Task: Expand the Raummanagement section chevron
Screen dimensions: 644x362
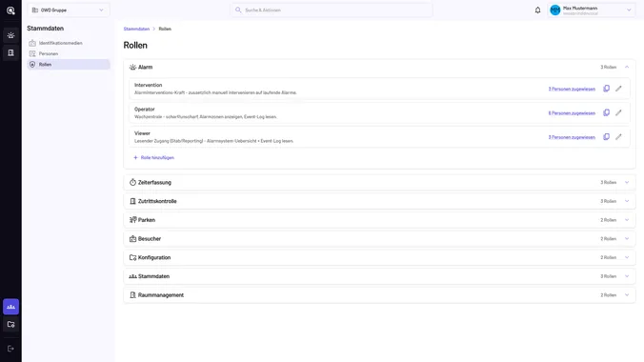Action: pyautogui.click(x=627, y=295)
